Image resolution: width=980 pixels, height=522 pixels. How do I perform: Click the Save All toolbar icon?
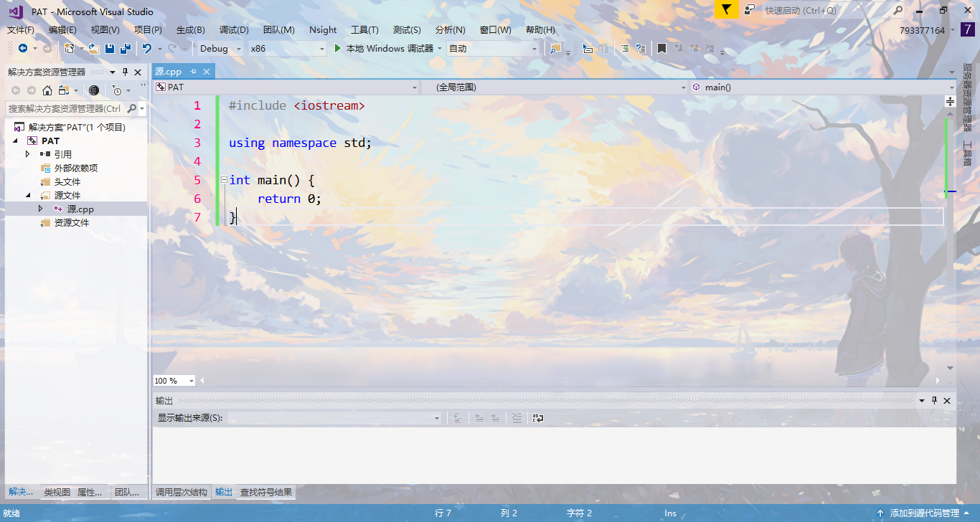click(x=125, y=48)
